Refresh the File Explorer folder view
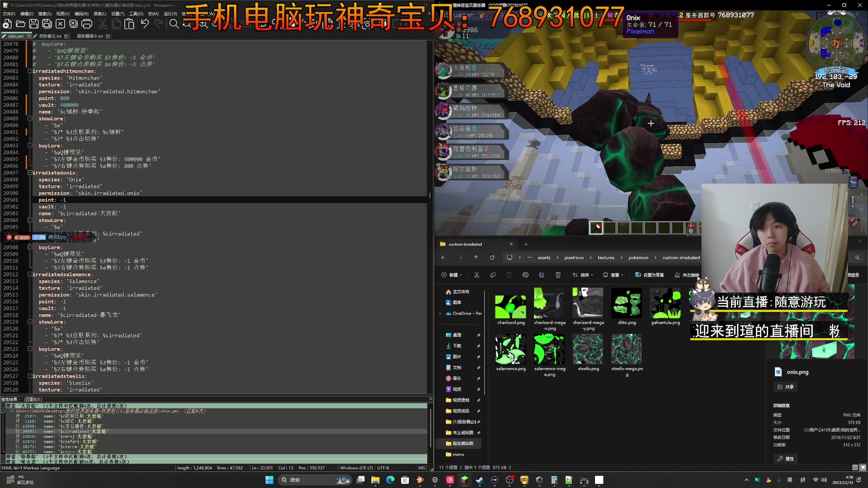Screen dimensions: 868x488 [x=492, y=258]
